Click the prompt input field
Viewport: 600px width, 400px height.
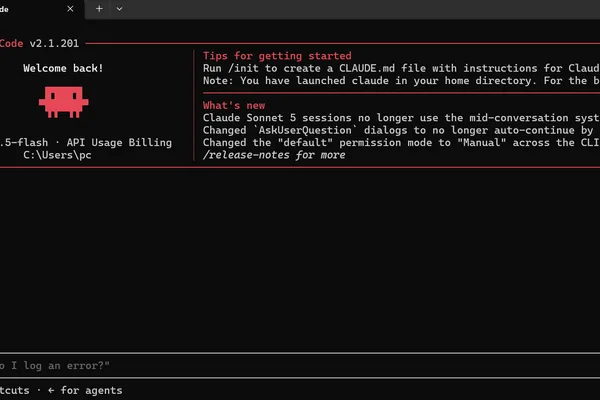click(x=300, y=366)
